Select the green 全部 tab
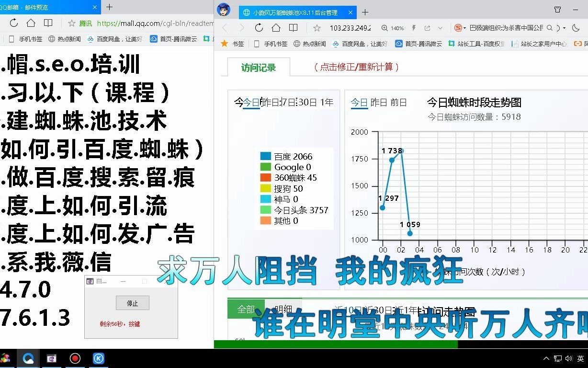This screenshot has height=368, width=588. coord(246,309)
